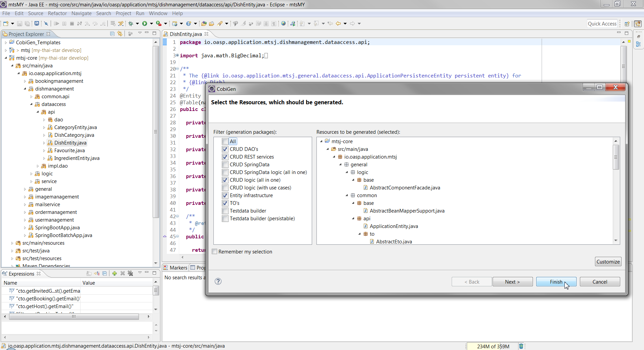Uncheck the TO's checkbox
This screenshot has height=350, width=644.
point(225,203)
